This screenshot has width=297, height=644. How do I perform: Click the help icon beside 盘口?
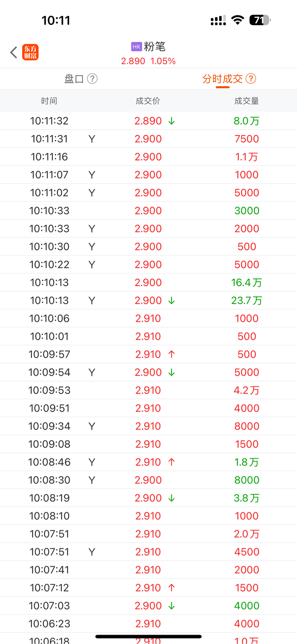(92, 79)
